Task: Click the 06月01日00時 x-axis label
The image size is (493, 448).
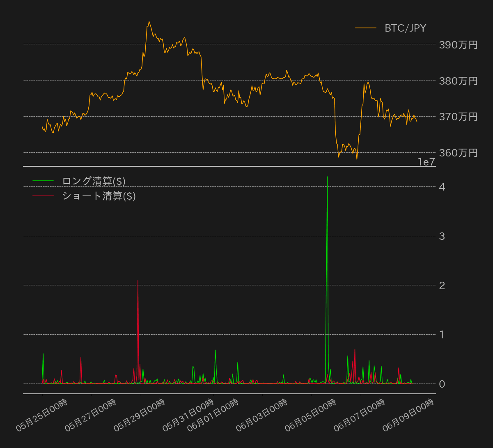Action: pyautogui.click(x=213, y=415)
